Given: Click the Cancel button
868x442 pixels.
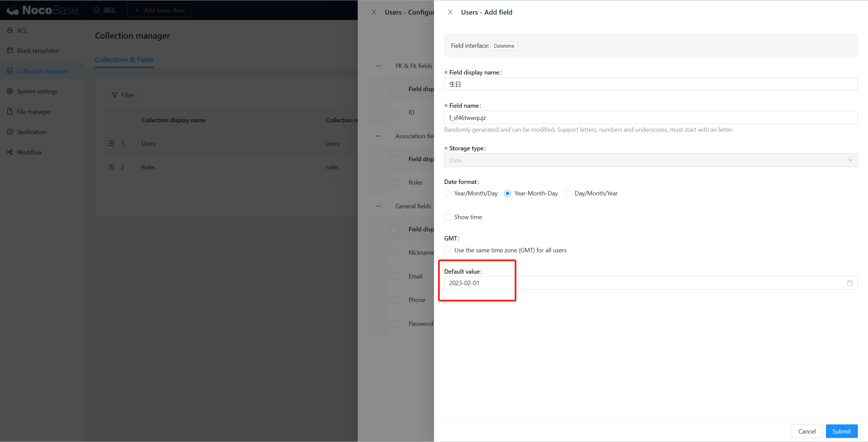Looking at the screenshot, I should pyautogui.click(x=807, y=431).
